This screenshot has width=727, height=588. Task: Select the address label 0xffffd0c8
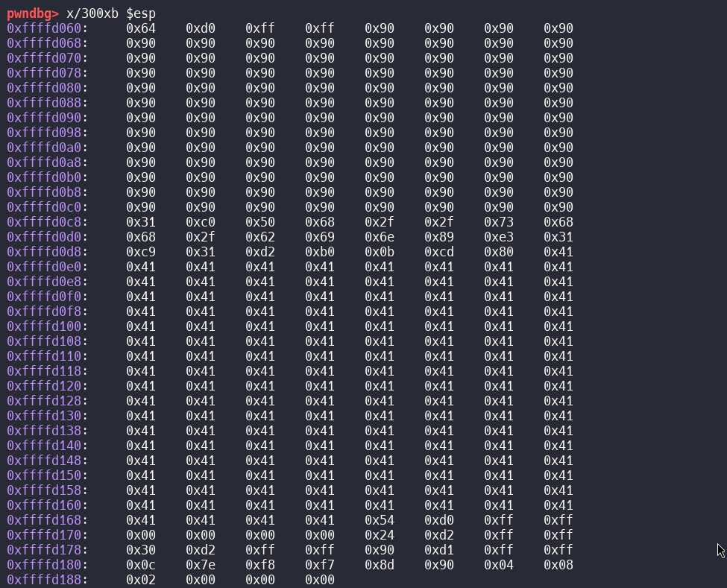44,222
